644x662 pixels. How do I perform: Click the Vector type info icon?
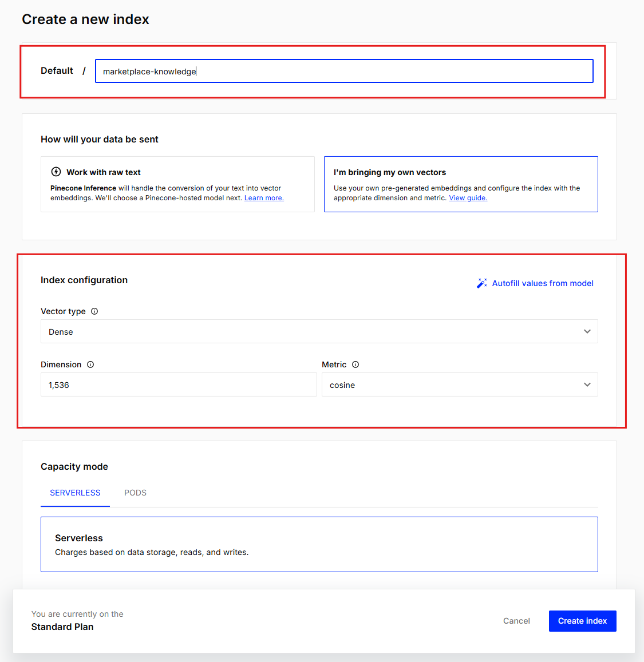94,311
